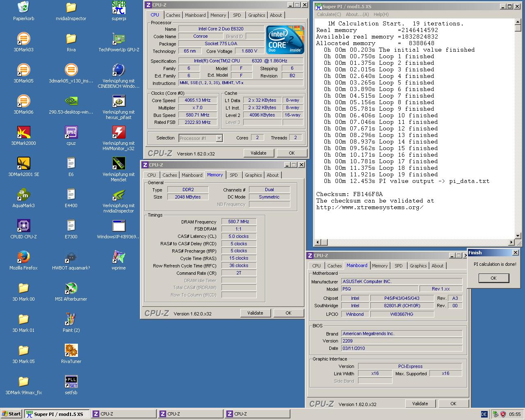Open the setfsb desktop icon
525x420 pixels.
click(71, 381)
